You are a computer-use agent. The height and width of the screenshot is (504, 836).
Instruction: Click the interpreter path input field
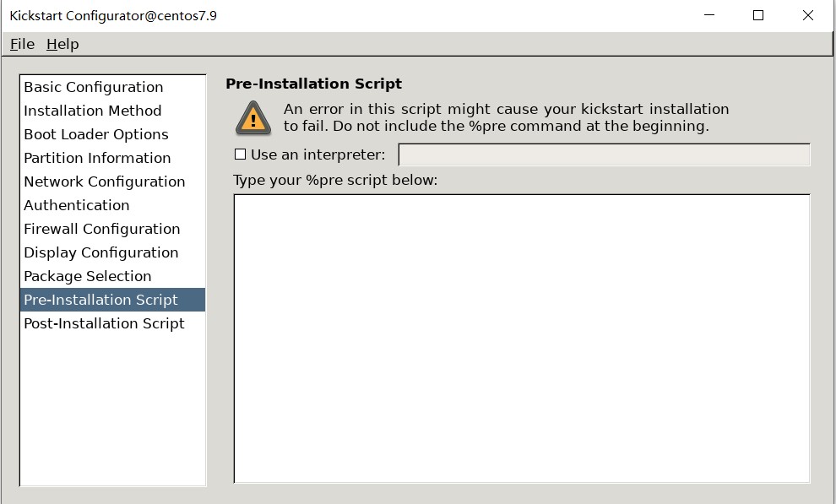(604, 154)
